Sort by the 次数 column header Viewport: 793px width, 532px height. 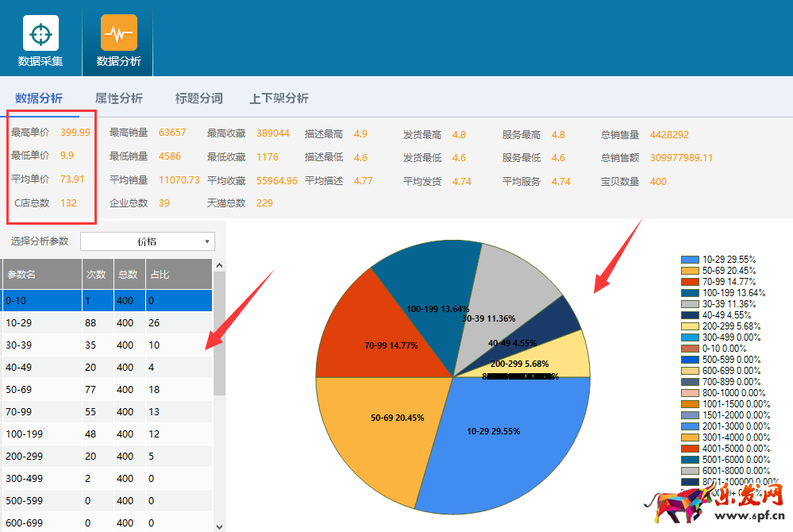[x=96, y=274]
